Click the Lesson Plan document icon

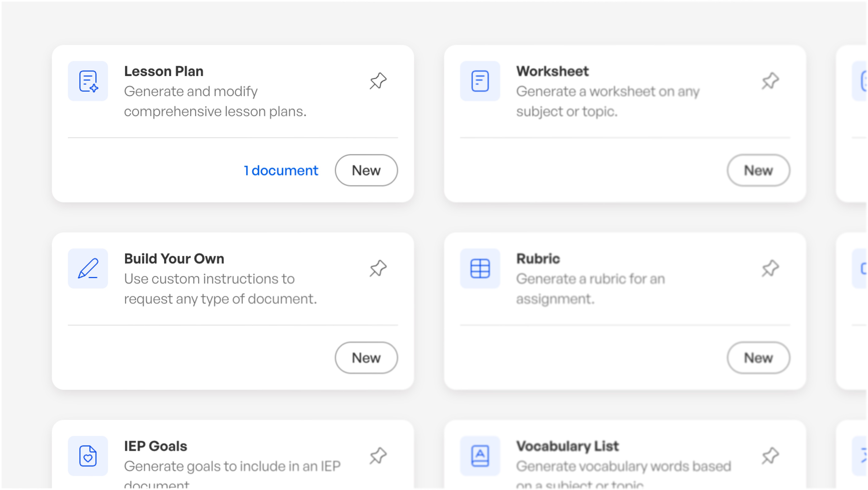point(88,81)
